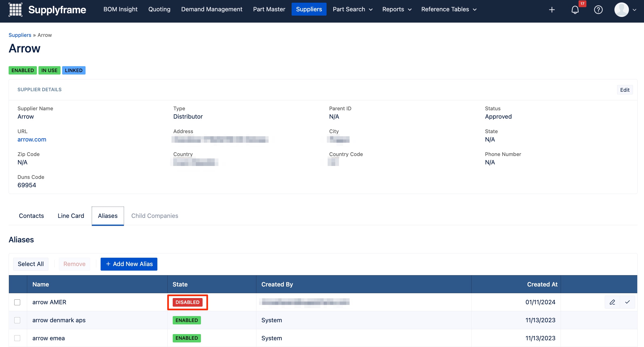Open Part Master in navigation
Image resolution: width=644 pixels, height=347 pixels.
269,9
